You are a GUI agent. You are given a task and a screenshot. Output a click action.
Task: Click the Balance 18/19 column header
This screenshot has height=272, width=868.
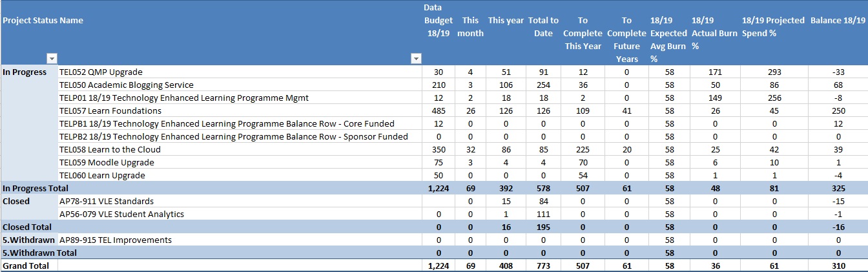[x=838, y=20]
